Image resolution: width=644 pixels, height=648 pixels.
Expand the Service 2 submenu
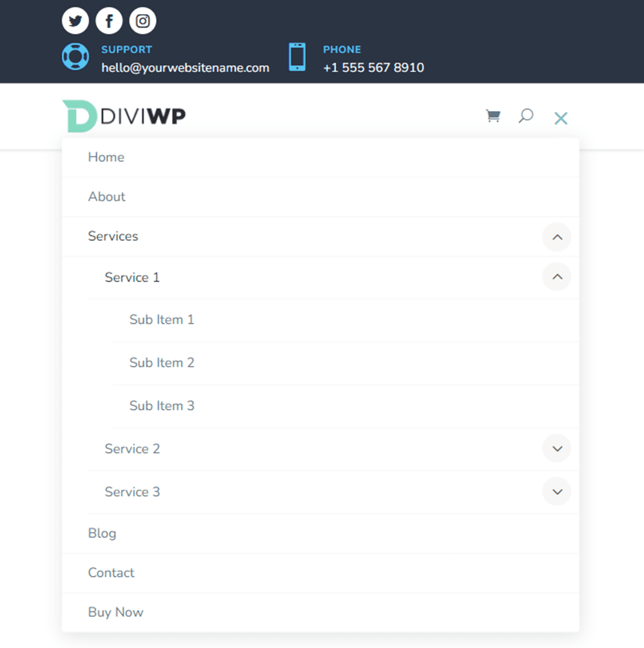tap(557, 448)
